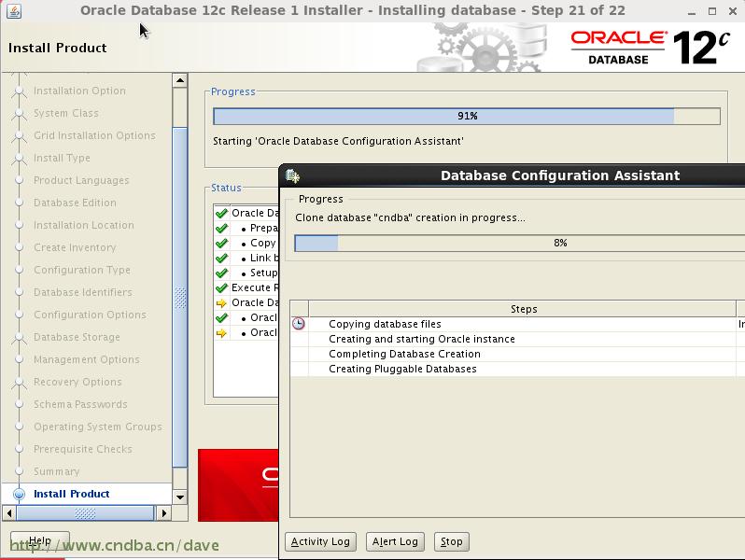Click the sidebar scroll right arrow
This screenshot has width=745, height=560.
click(164, 513)
